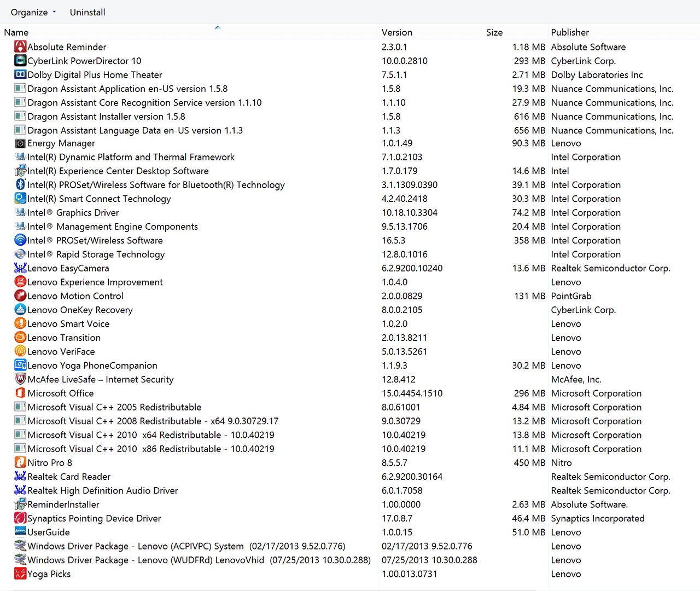Viewport: 700px width, 591px height.
Task: Click the Lenovo Experience Improvement icon
Action: [20, 282]
